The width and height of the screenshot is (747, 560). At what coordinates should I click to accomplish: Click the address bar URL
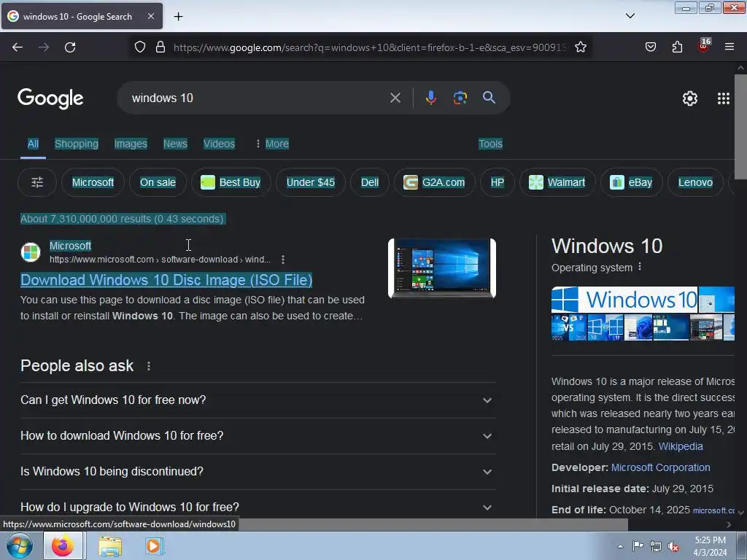[x=370, y=47]
